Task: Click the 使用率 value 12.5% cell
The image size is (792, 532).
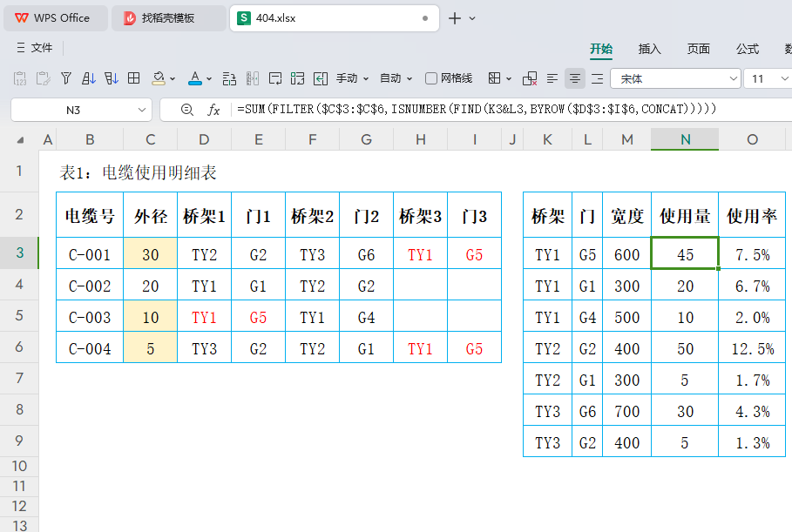Action: [752, 348]
